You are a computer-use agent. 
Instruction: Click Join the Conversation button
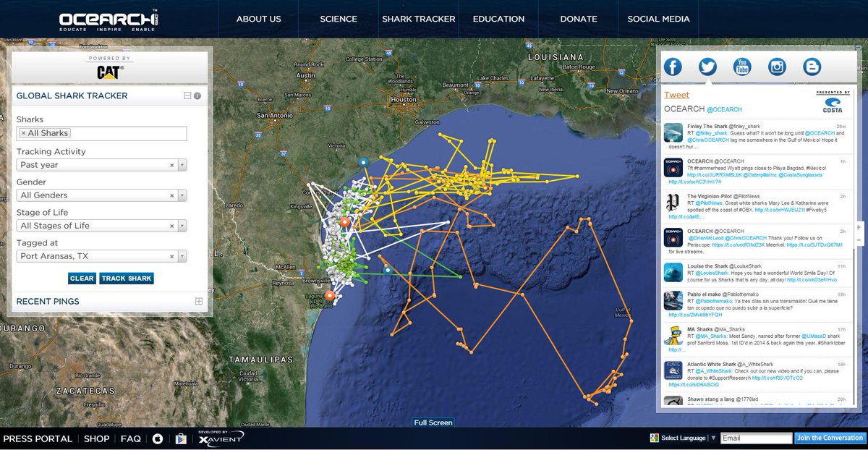[830, 438]
